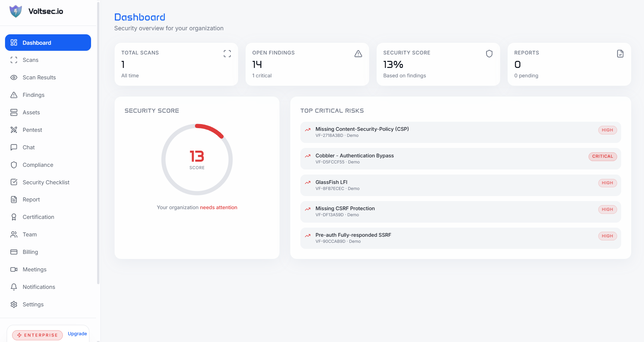Open the Missing CSRF Protection risk
The width and height of the screenshot is (644, 342).
[461, 212]
